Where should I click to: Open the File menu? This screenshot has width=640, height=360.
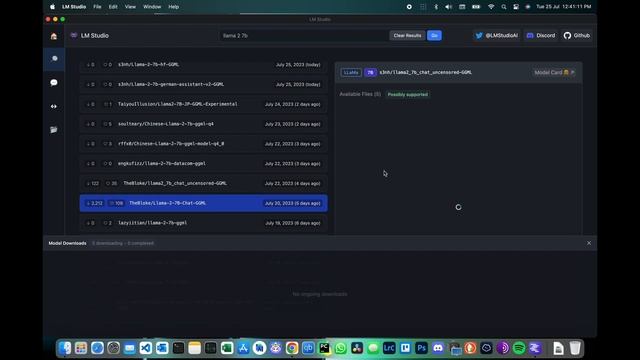pos(97,7)
